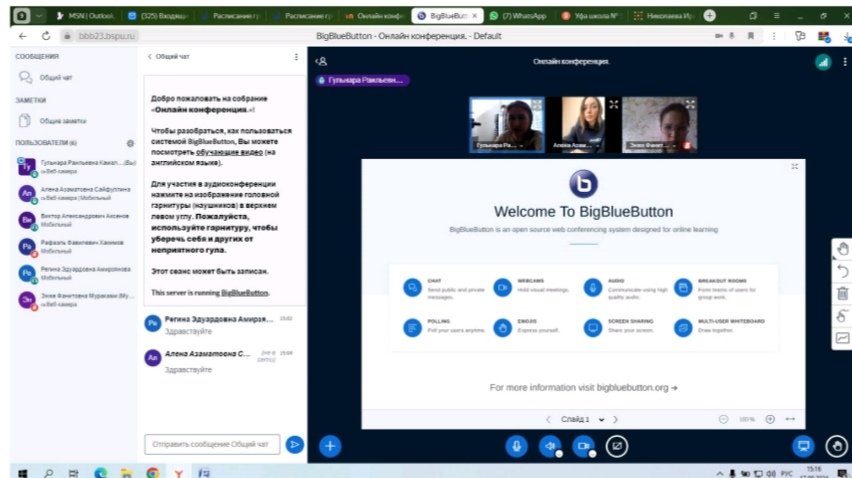
Task: Click the share screen icon
Action: (617, 446)
